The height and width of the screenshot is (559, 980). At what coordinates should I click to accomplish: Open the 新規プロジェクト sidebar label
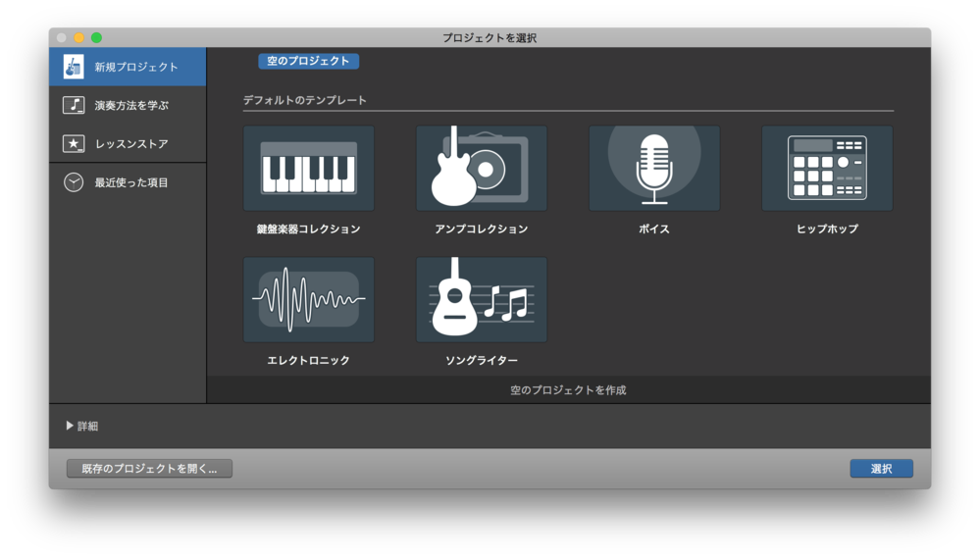136,67
